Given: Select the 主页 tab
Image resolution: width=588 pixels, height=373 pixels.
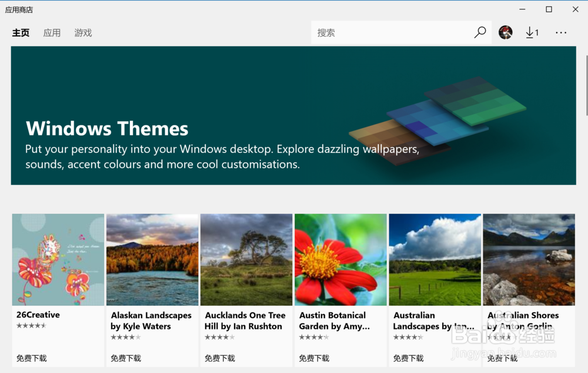Looking at the screenshot, I should click(x=21, y=33).
